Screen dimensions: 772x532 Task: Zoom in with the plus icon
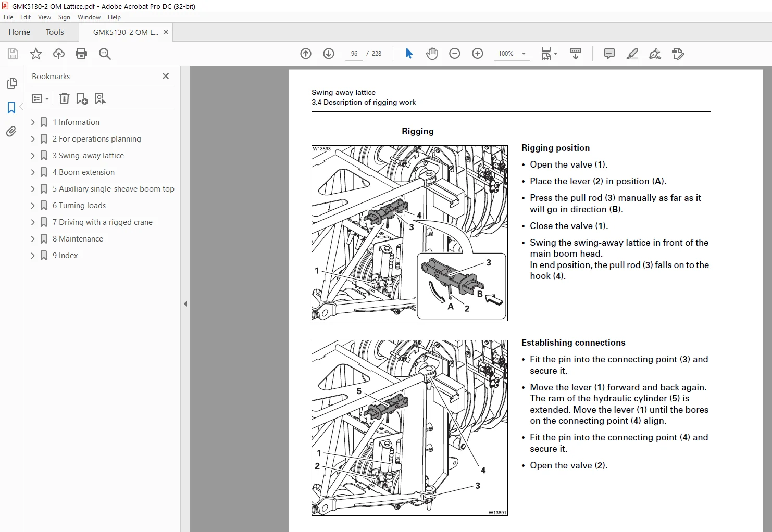click(478, 54)
